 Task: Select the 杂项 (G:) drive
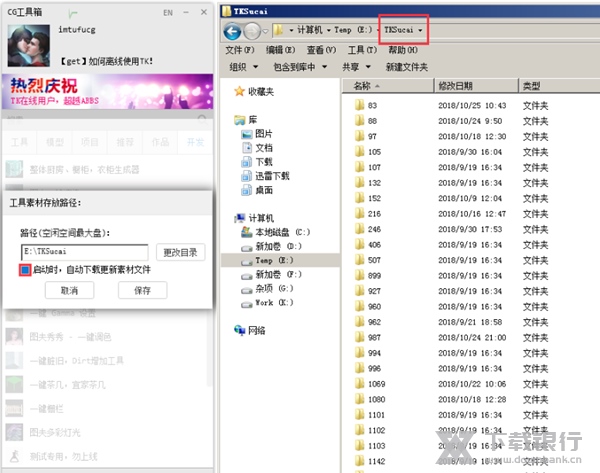pos(267,289)
